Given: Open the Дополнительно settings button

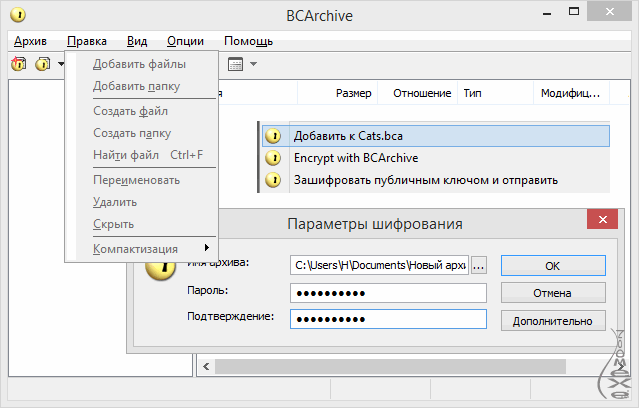Looking at the screenshot, I should (x=553, y=320).
